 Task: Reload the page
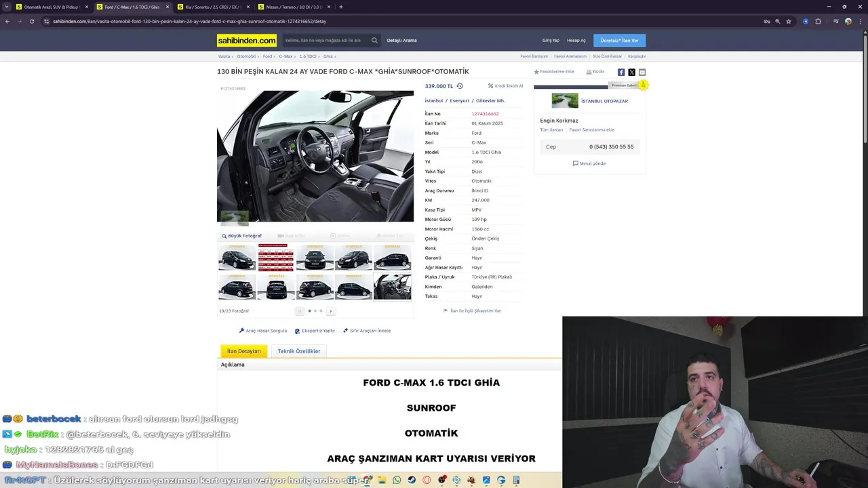[31, 21]
